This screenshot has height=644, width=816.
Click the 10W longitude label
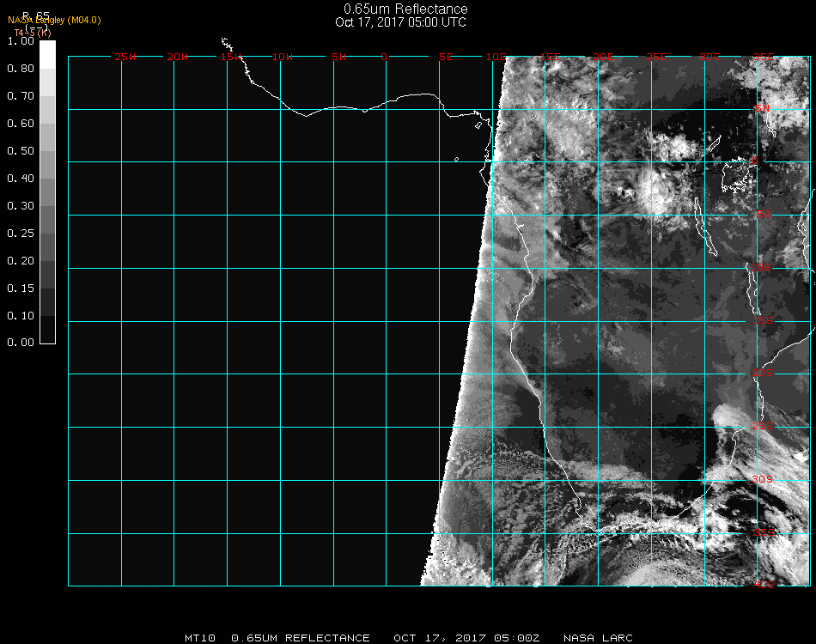coord(283,57)
